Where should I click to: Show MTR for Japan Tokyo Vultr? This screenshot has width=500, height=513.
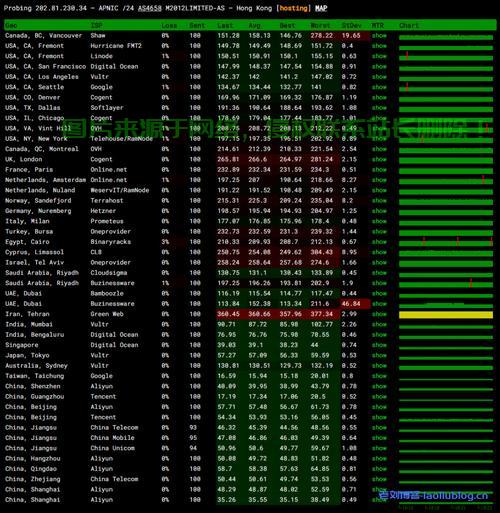pyautogui.click(x=379, y=355)
